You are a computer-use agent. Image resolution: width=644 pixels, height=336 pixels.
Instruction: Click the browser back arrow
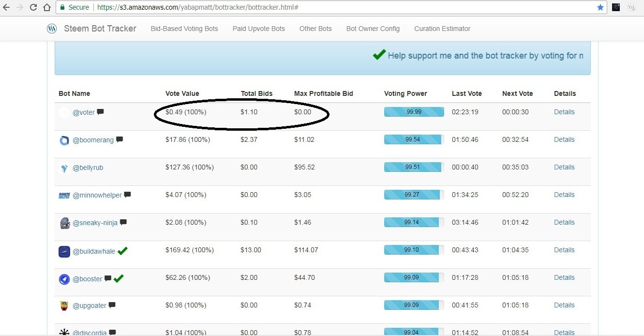coord(7,7)
